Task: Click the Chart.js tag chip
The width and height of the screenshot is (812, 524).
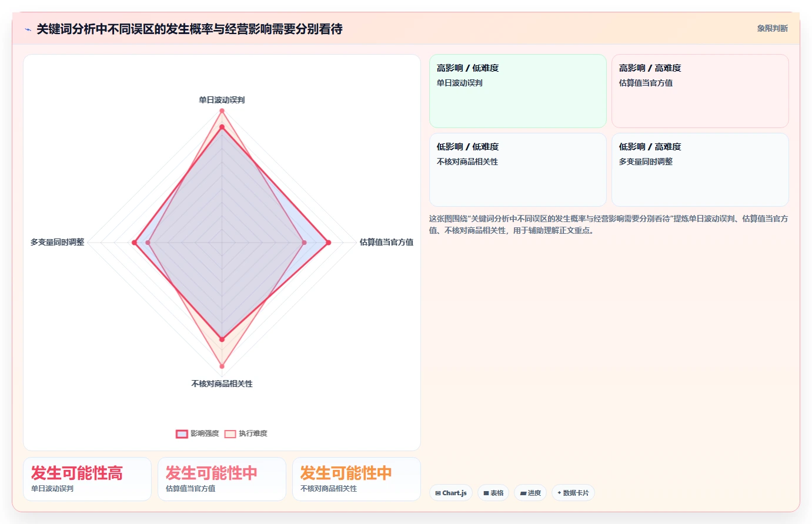Action: point(451,493)
